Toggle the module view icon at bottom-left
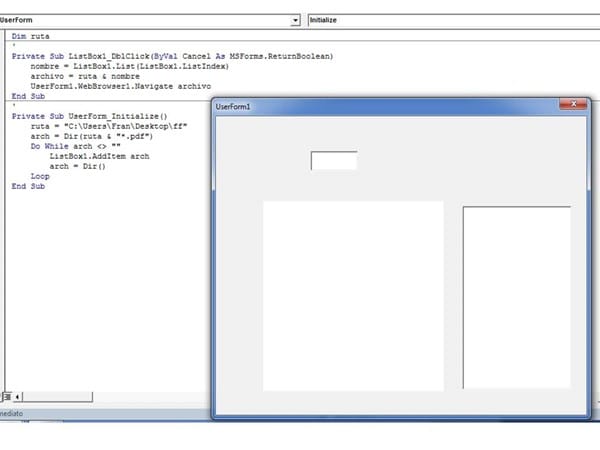Viewport: 600px width, 450px height. pyautogui.click(x=6, y=397)
